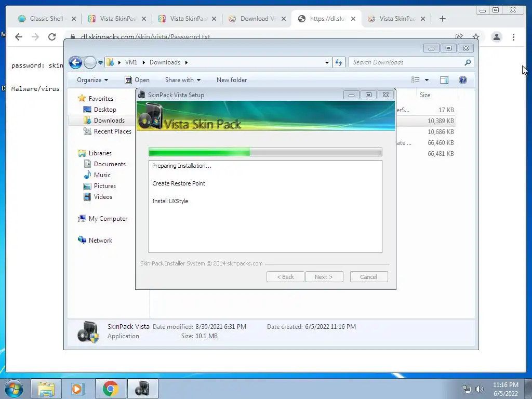Image resolution: width=532 pixels, height=399 pixels.
Task: Close the https://dl.ski browser tab
Action: [x=353, y=19]
